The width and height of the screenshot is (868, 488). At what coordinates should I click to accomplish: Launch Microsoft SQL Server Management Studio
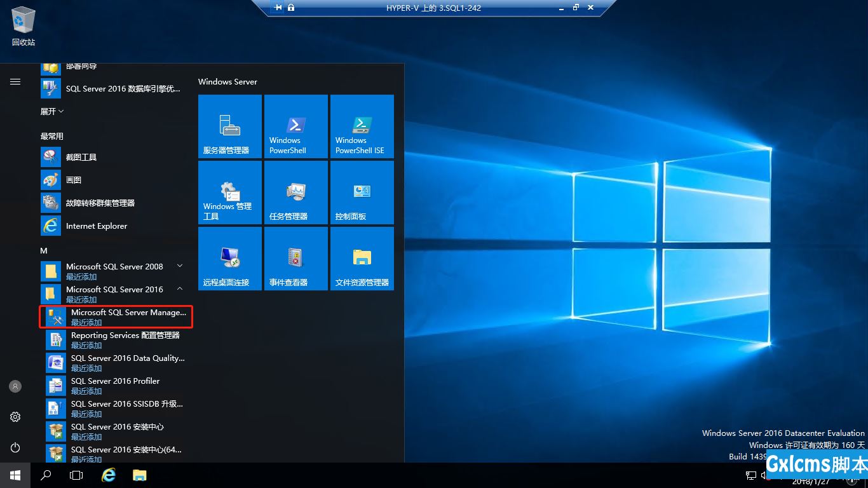(116, 317)
